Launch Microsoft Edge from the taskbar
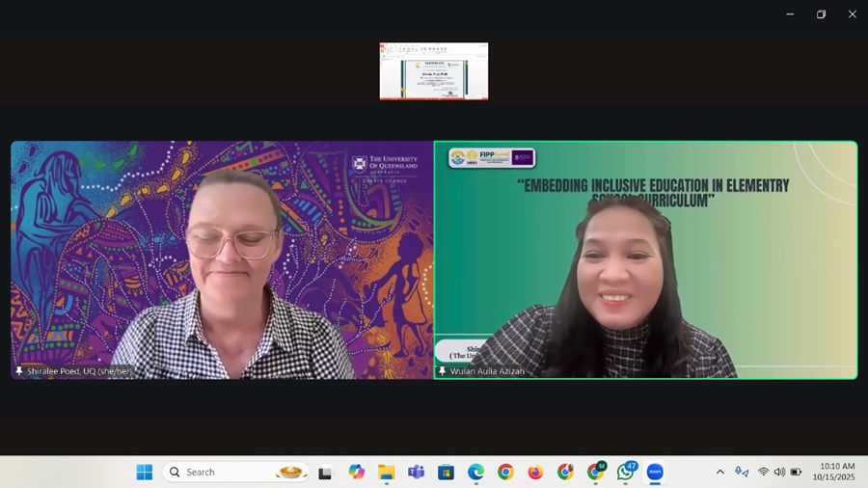 click(x=475, y=473)
